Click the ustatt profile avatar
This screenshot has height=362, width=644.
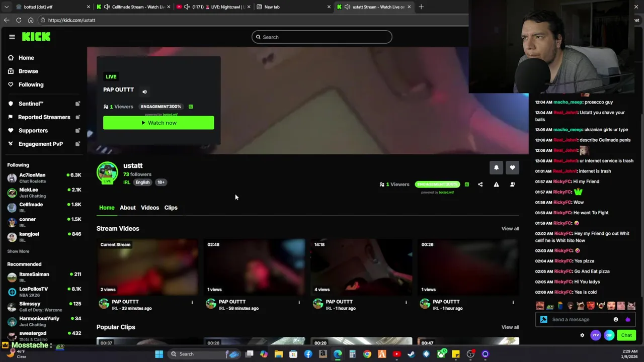click(x=107, y=172)
